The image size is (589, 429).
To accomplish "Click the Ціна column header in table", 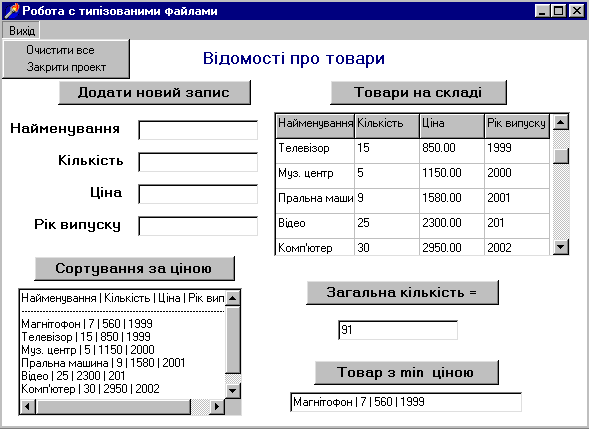I will pyautogui.click(x=452, y=126).
